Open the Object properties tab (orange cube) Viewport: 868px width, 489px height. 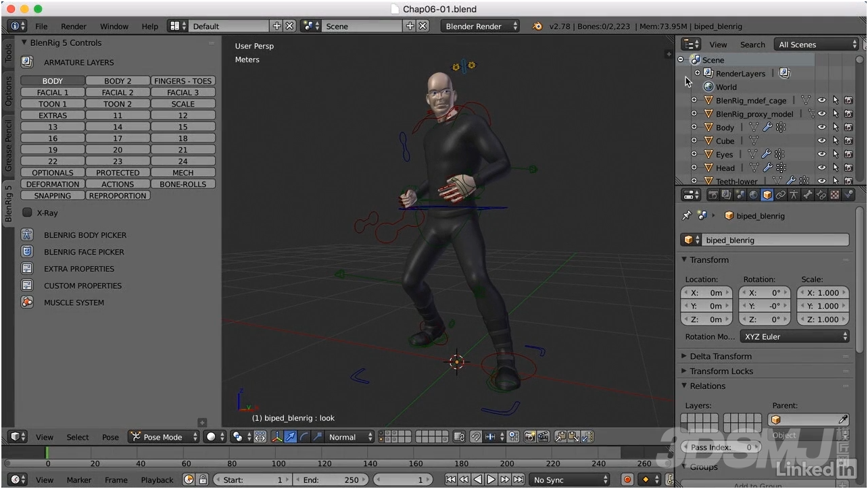coord(767,195)
